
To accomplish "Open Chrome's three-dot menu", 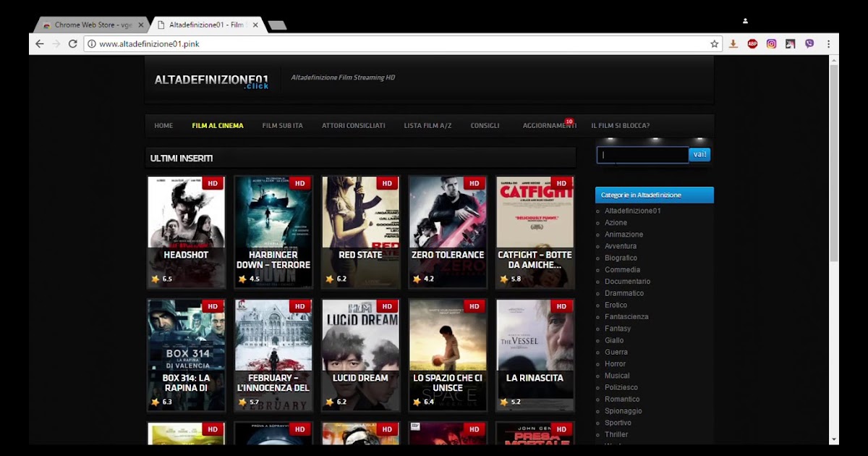I will (828, 44).
